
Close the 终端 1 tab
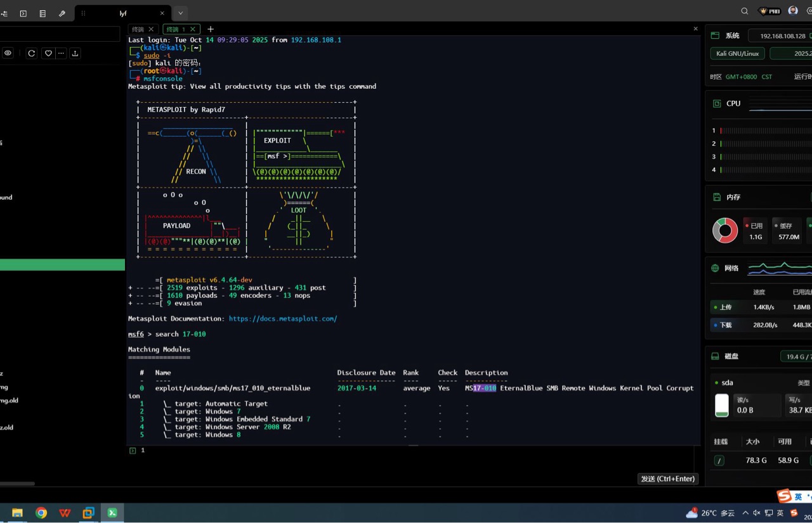pos(193,29)
